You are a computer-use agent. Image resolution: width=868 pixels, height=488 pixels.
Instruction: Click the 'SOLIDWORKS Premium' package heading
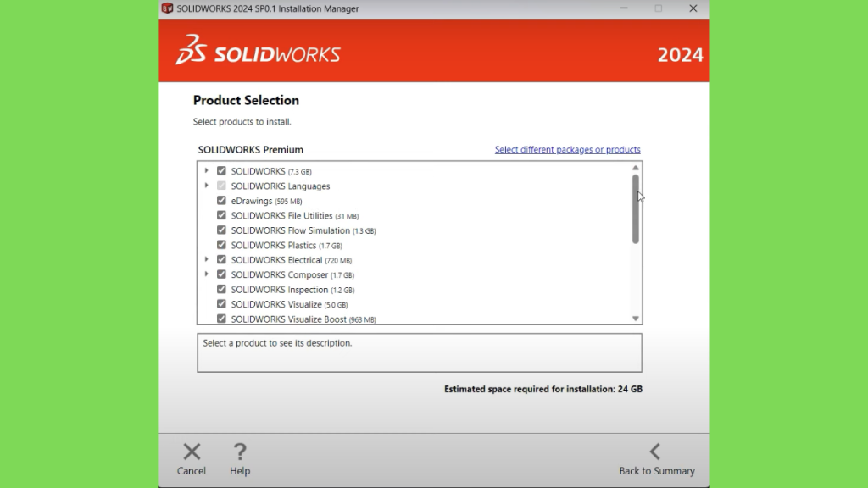[251, 150]
